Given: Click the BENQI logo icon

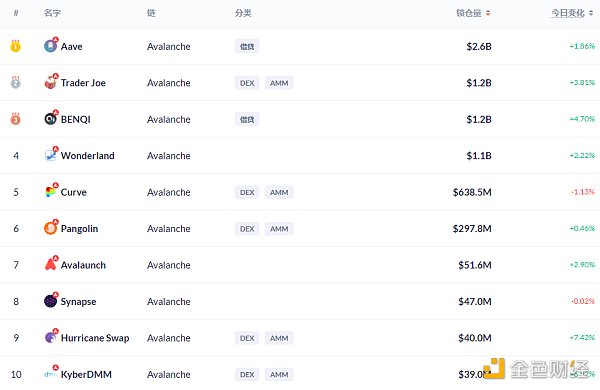Looking at the screenshot, I should [x=51, y=119].
